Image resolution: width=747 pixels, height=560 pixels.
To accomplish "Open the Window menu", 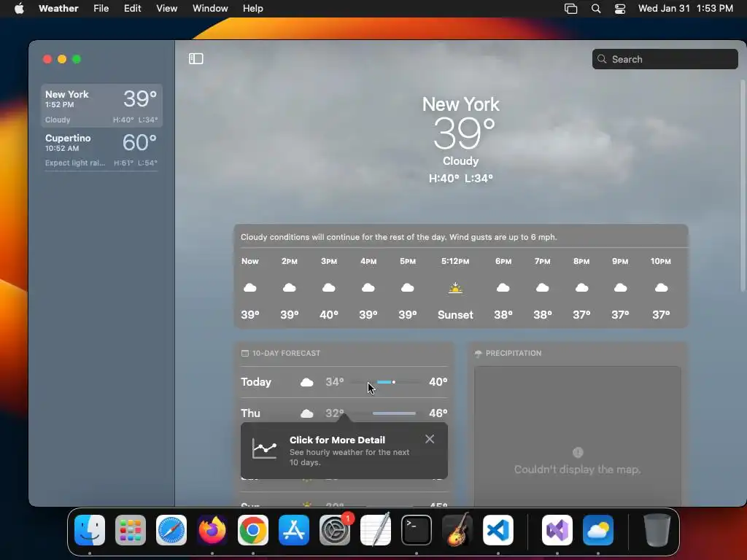I will pos(210,9).
